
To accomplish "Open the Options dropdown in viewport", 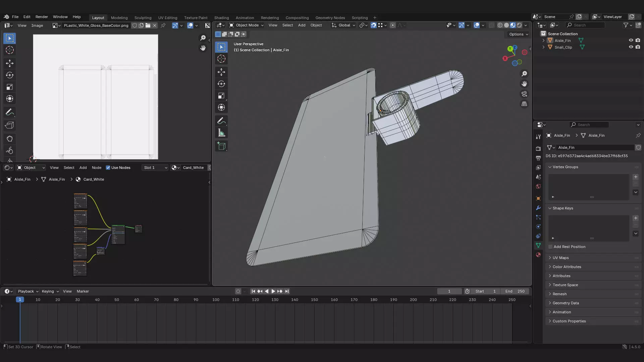I will coord(519,34).
